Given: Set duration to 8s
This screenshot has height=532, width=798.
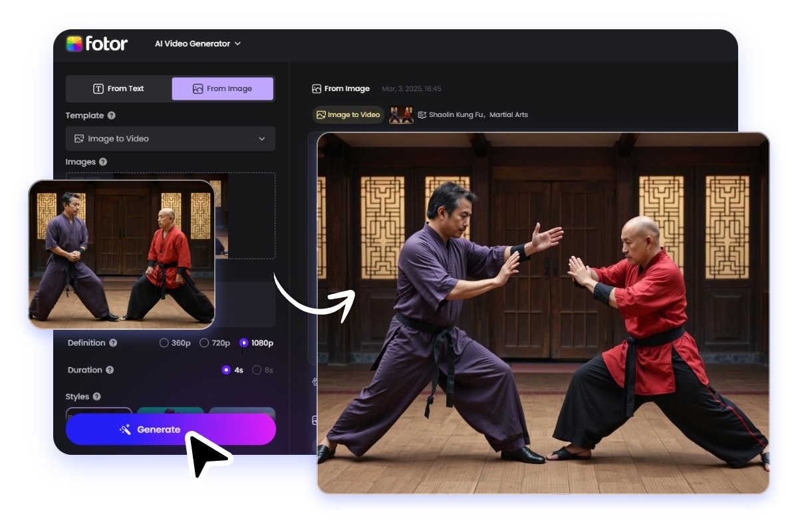Looking at the screenshot, I should tap(257, 370).
